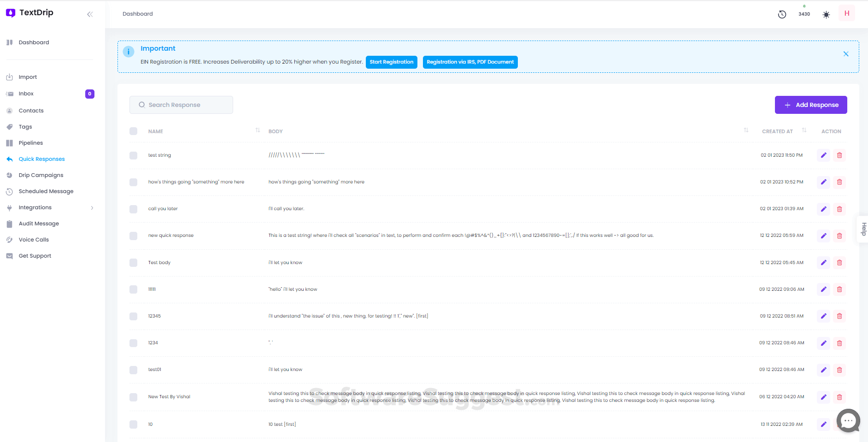Click the history icon in the top bar
This screenshot has height=442, width=868.
[x=782, y=14]
